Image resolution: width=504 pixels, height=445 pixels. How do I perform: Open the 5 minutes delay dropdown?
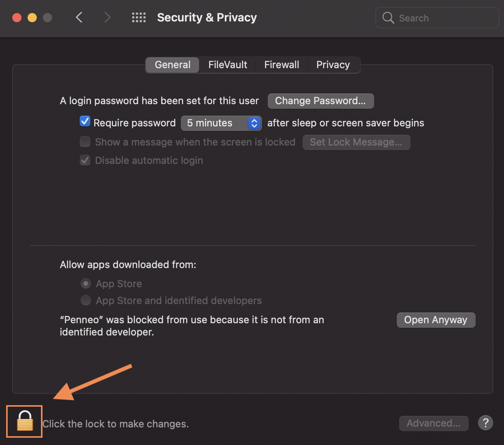click(x=221, y=123)
